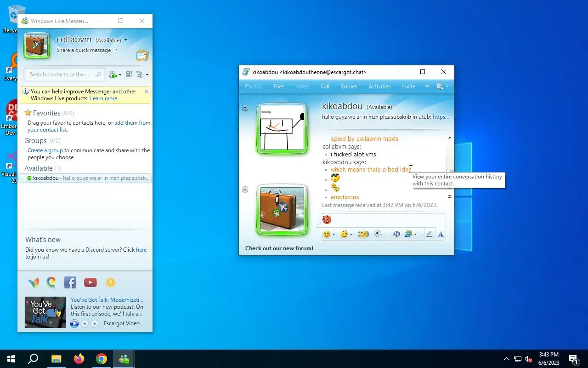Image resolution: width=588 pixels, height=368 pixels.
Task: Toggle your own display picture arrow in chat
Action: tap(245, 190)
